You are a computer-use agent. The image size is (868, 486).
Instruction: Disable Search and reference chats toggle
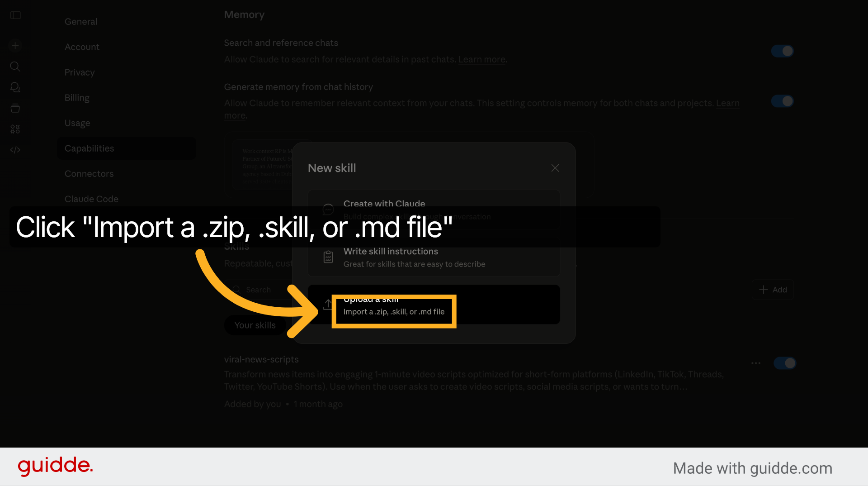pyautogui.click(x=783, y=51)
